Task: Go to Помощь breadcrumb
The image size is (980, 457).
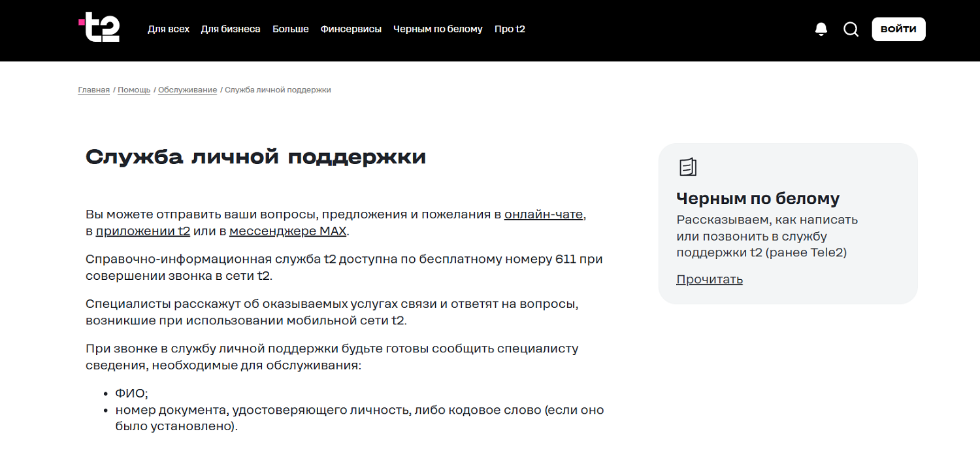Action: 134,90
